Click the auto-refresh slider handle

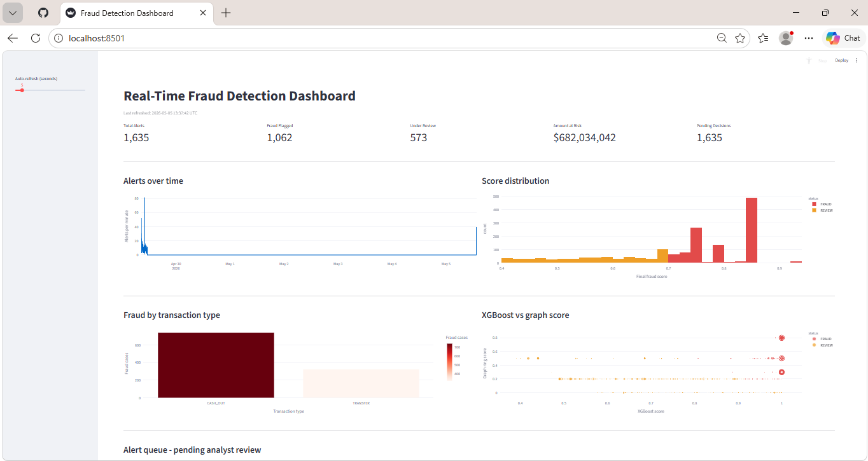22,90
